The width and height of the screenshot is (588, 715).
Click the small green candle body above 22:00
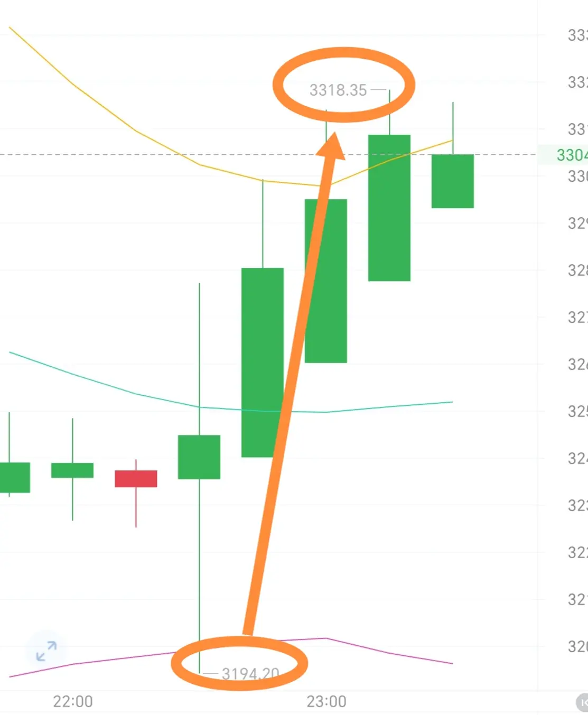(72, 470)
